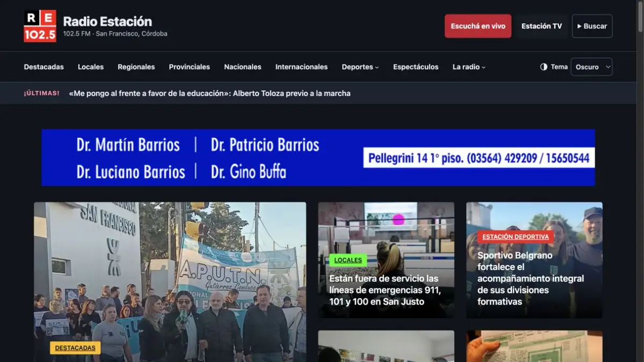The width and height of the screenshot is (644, 362).
Task: Click the 102.5 FM San Francisco, Córdoba subtitle
Action: pos(115,34)
